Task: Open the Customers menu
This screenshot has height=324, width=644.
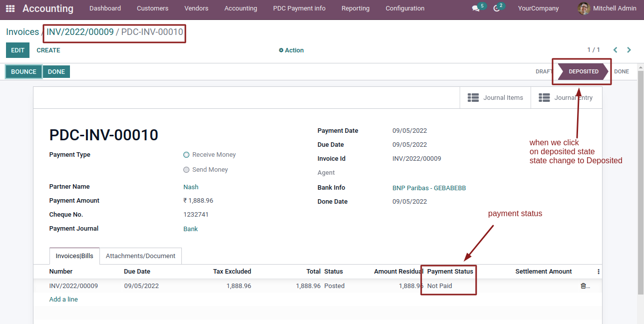Action: pyautogui.click(x=152, y=8)
